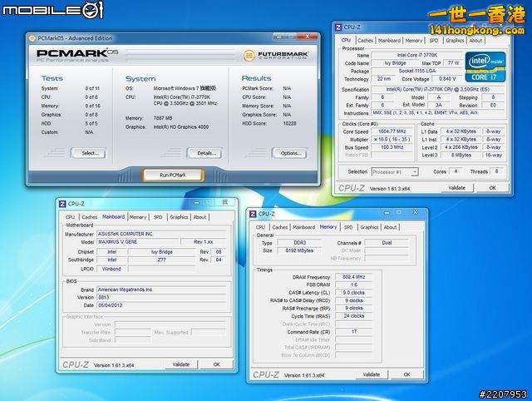Viewport: 532px width, 401px height.
Task: Click the CPU-Z icon in the Mainboard window title bar
Action: point(64,205)
